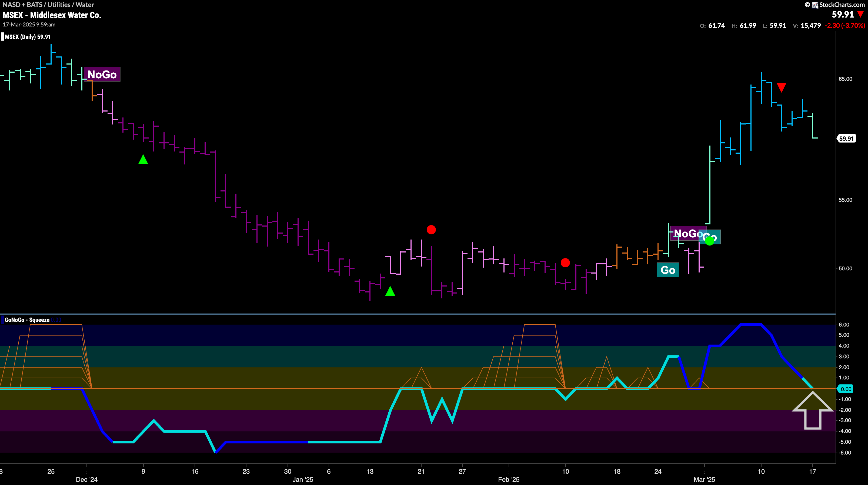The height and width of the screenshot is (485, 868).
Task: Click the red down triangle near Mar 12
Action: coord(782,87)
